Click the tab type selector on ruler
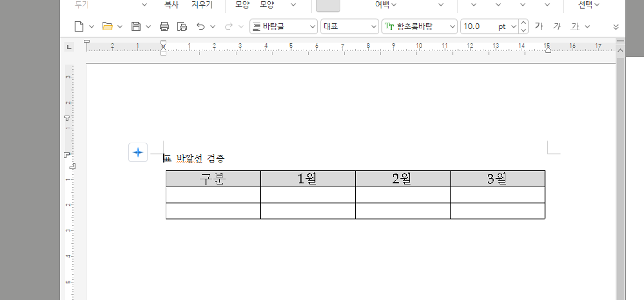The width and height of the screenshot is (644, 300). coord(69,47)
